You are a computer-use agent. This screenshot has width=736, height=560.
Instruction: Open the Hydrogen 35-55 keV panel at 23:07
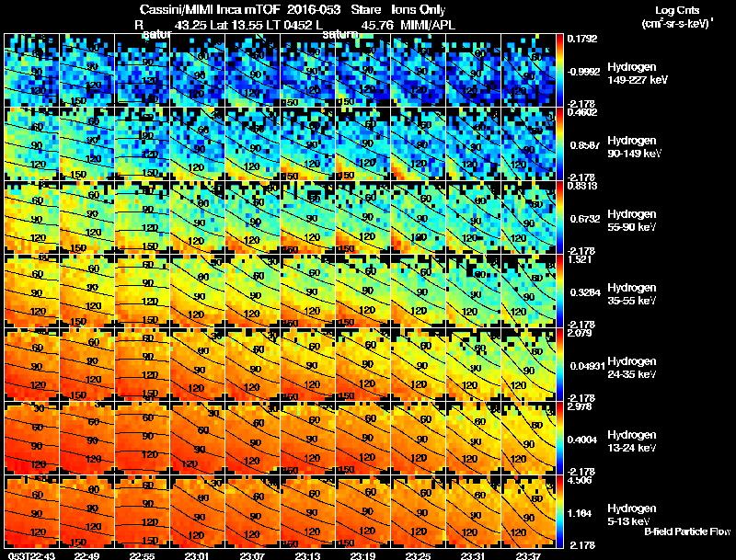click(x=252, y=291)
